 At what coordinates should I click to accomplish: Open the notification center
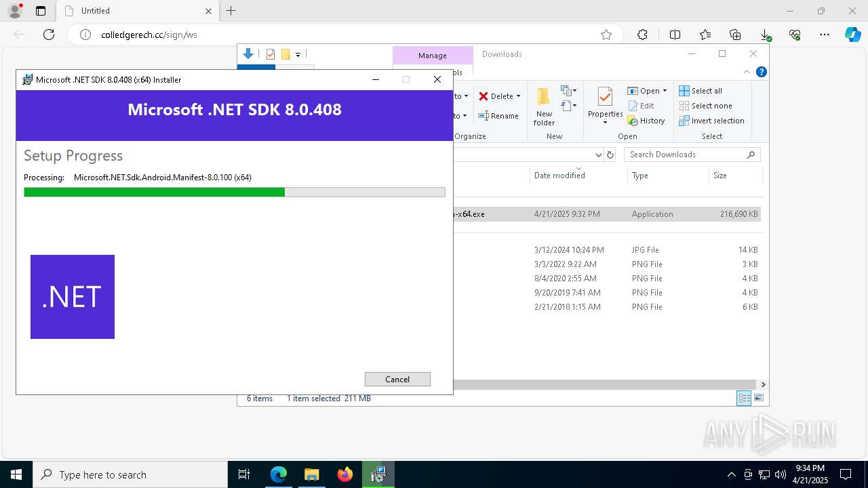pyautogui.click(x=846, y=474)
